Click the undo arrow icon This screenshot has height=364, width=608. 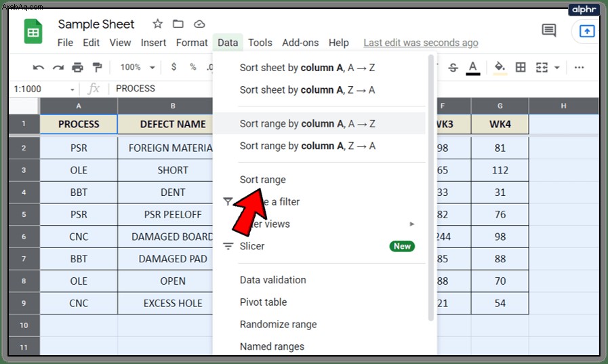click(x=38, y=68)
